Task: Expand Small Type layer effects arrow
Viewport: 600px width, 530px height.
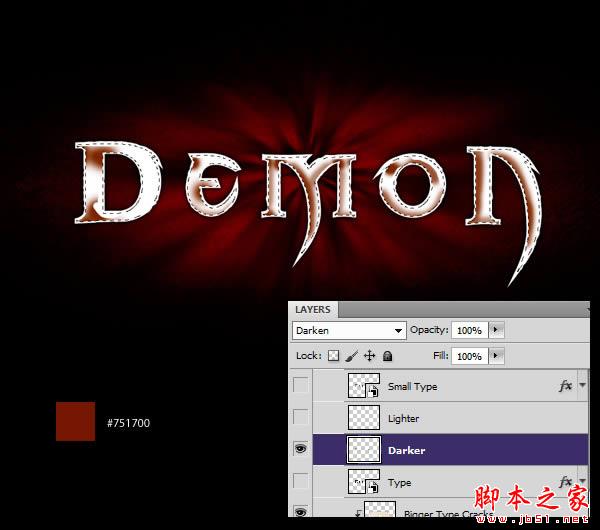Action: 582,385
